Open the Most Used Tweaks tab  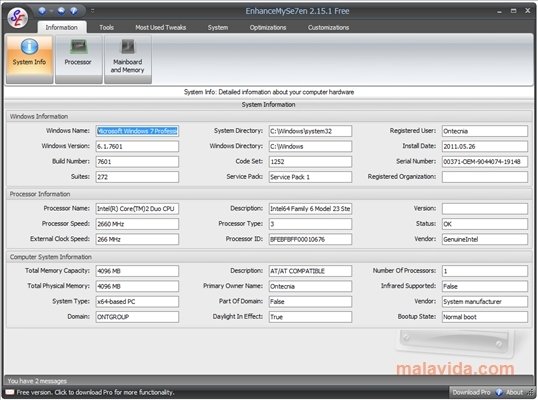[x=161, y=27]
